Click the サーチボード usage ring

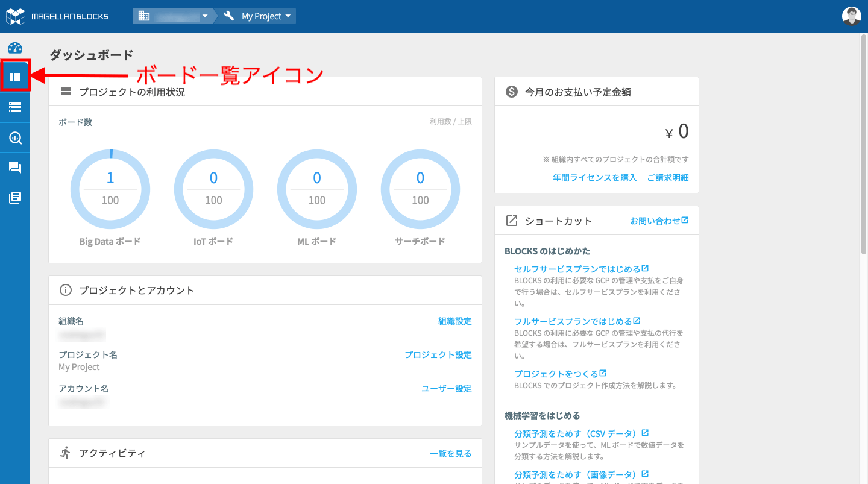click(420, 189)
